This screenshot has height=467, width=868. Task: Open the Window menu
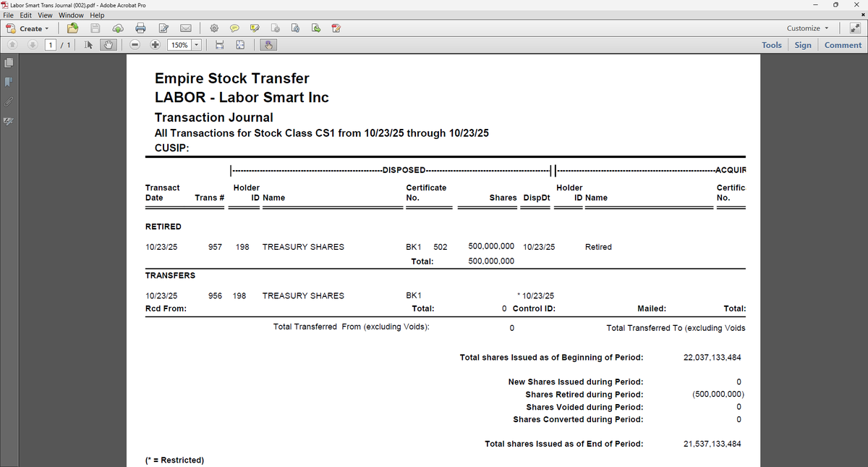71,15
